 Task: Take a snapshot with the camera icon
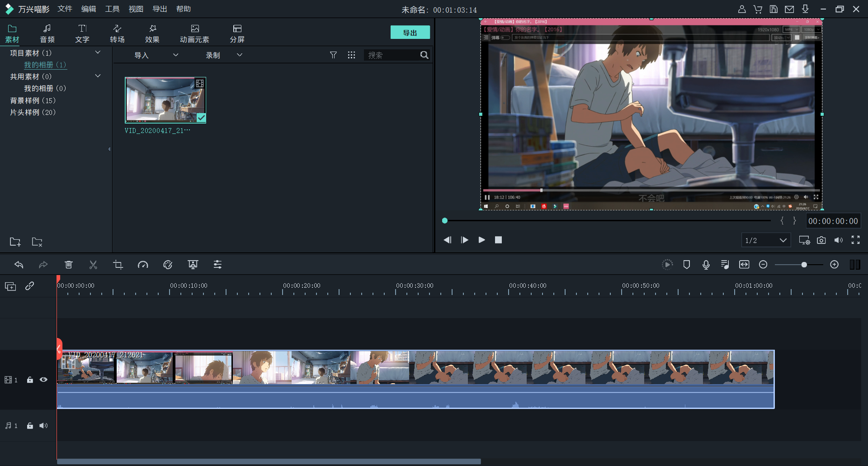[x=821, y=240]
